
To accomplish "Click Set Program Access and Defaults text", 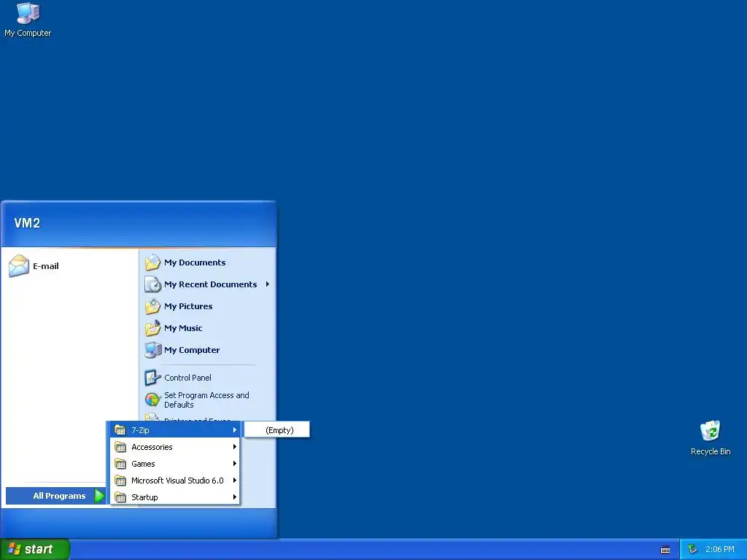I will click(x=206, y=400).
